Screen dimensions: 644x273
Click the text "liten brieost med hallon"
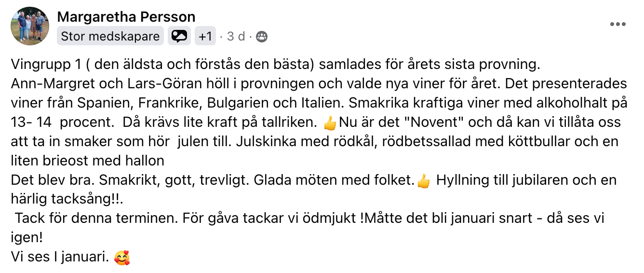click(x=87, y=161)
